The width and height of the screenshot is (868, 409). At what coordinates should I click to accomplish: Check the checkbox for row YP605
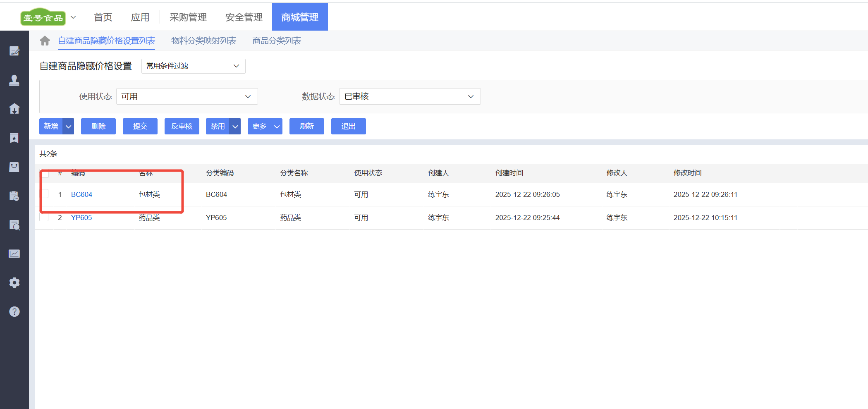tap(45, 218)
